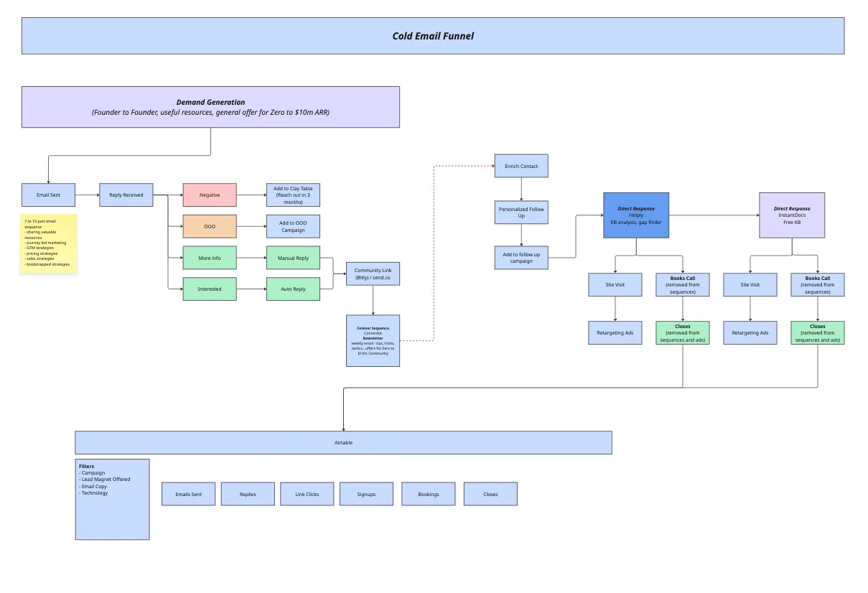Image resolution: width=868 pixels, height=593 pixels.
Task: Select Add to Clay Table node
Action: pos(293,195)
